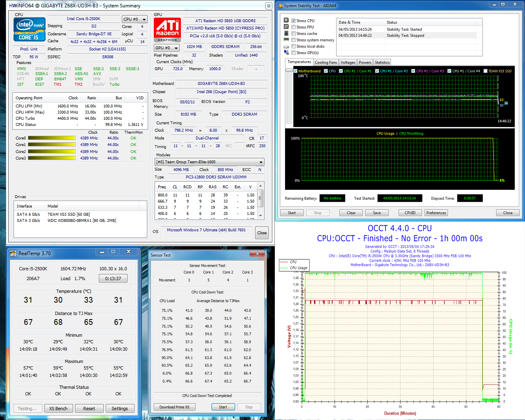
Task: Click Start in the Sensor Test window
Action: [x=223, y=407]
